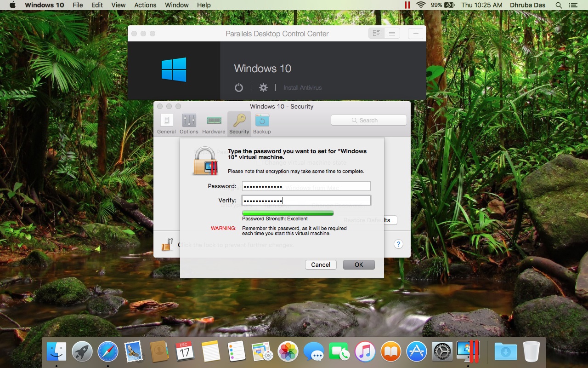Click the Password Strength green bar
Screen dimensions: 588x368
pos(288,213)
